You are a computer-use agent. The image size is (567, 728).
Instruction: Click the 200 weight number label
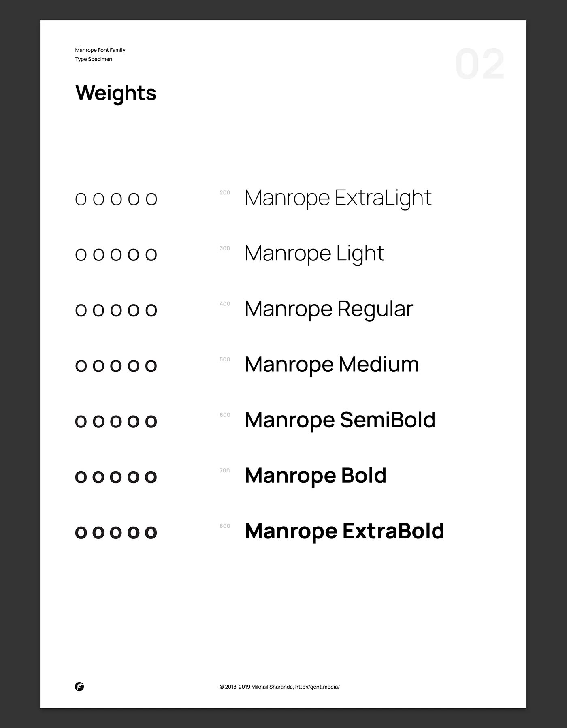click(225, 193)
